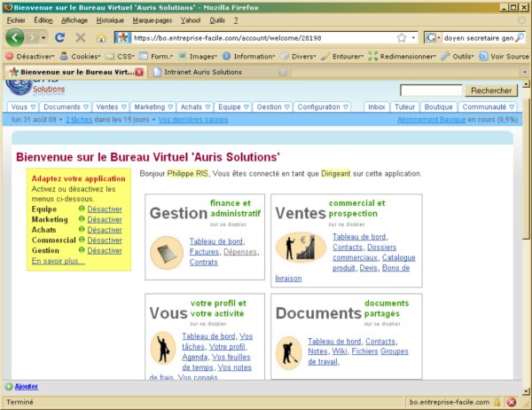Open the Inbox tab
The height and width of the screenshot is (410, 532).
point(377,107)
